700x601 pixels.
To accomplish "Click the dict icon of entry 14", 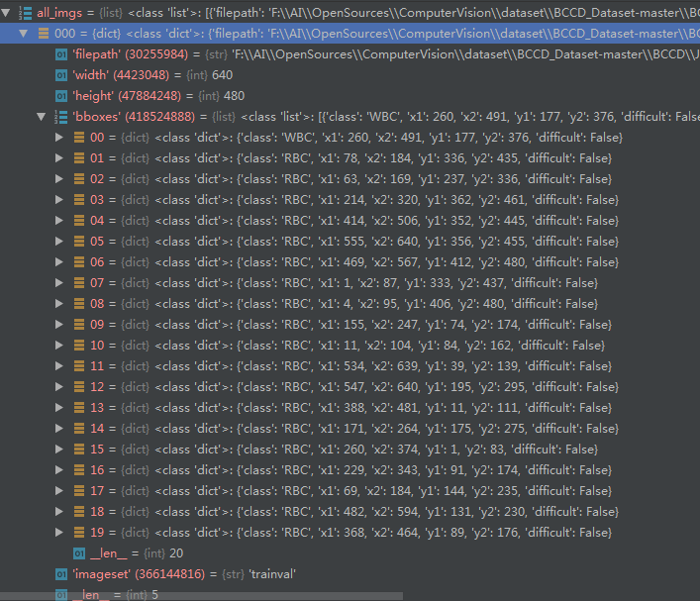I will [x=79, y=428].
